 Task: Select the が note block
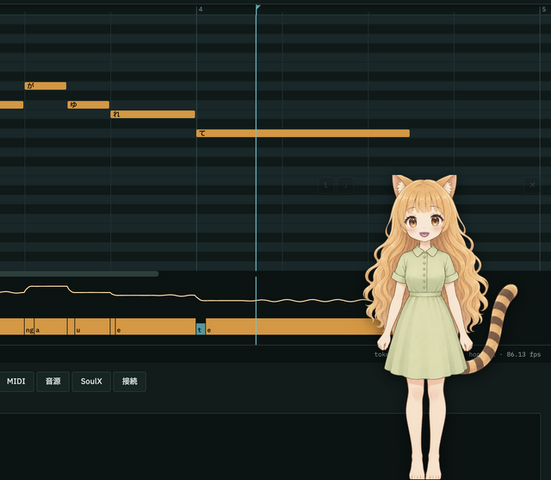[45, 86]
